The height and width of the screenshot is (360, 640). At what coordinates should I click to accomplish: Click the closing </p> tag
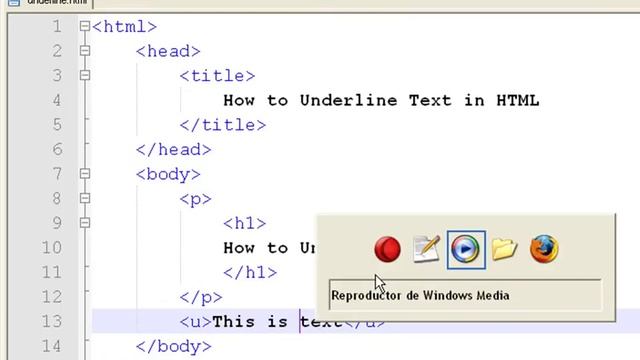pos(201,297)
